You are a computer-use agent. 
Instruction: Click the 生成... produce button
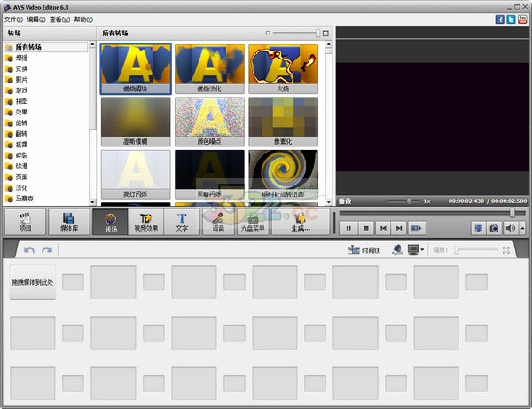301,222
